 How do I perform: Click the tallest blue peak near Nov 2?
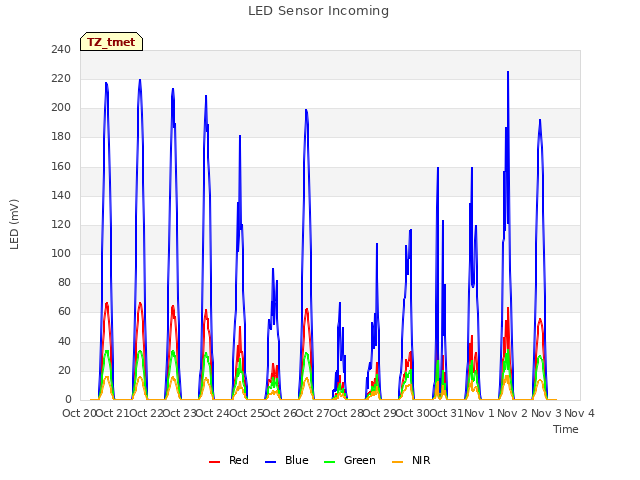click(508, 72)
